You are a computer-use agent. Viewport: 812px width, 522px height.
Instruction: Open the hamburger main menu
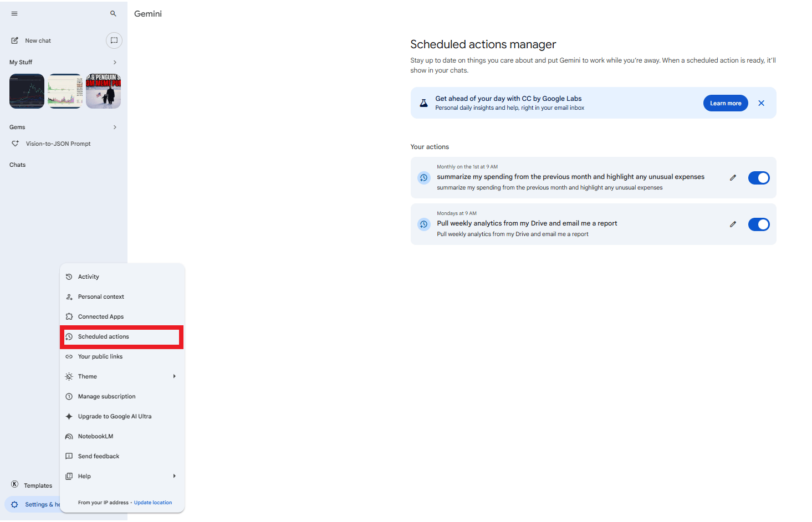click(14, 13)
